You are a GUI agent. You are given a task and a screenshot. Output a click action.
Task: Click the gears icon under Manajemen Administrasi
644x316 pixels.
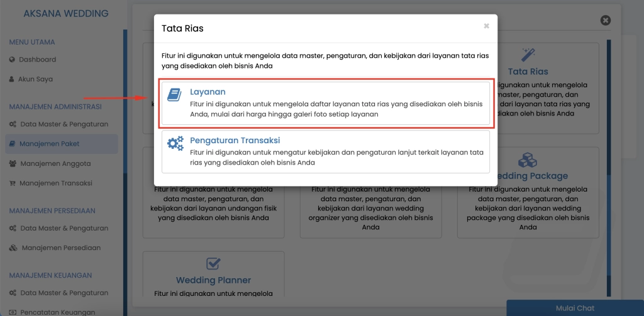(13, 124)
